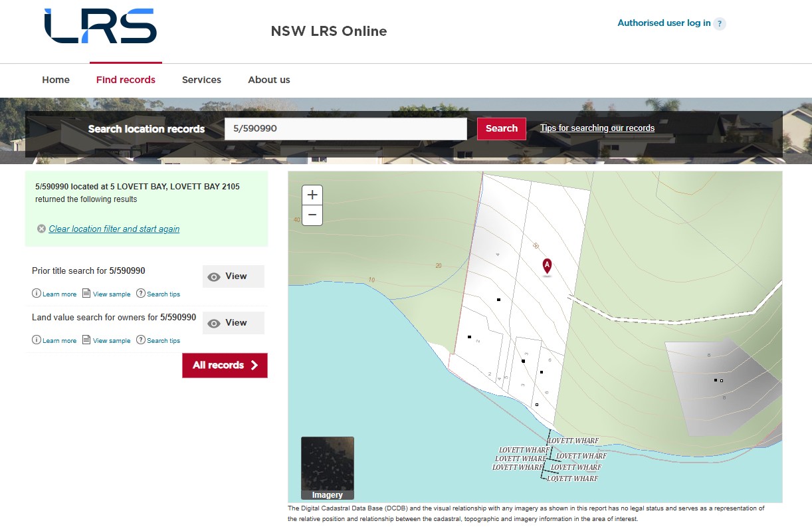Click the red location marker A
812x527 pixels.
coord(547,266)
